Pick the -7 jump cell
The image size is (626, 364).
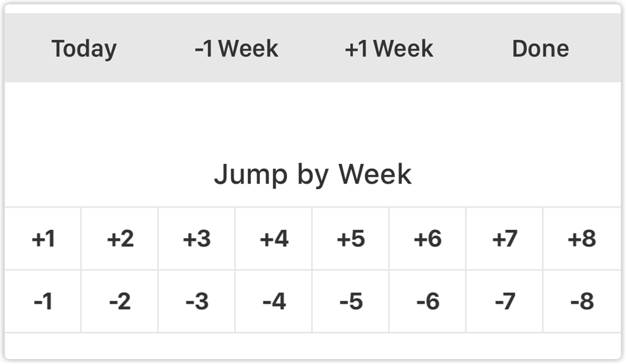(505, 302)
